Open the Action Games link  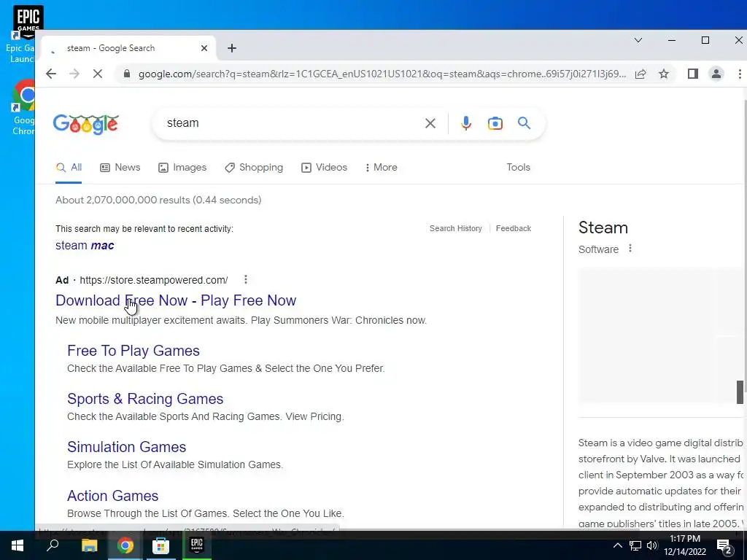tap(113, 496)
